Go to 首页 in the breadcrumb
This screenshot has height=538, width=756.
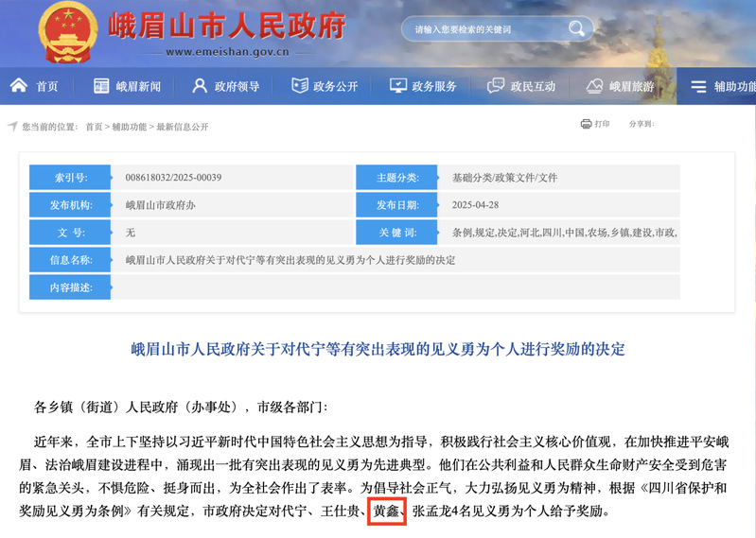[x=94, y=127]
